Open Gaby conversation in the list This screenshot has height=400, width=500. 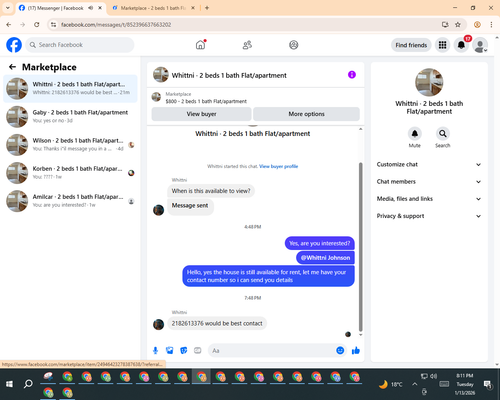pos(70,117)
